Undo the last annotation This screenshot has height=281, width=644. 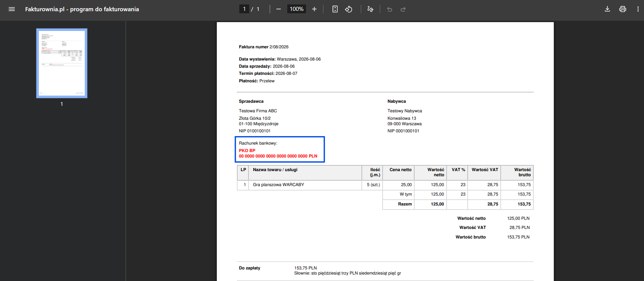pos(390,9)
